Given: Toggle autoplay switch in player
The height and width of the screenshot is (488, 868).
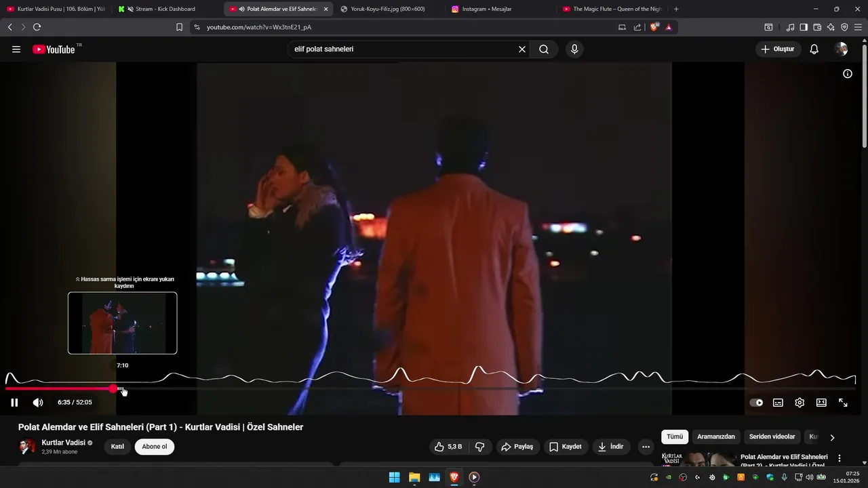Looking at the screenshot, I should click(x=756, y=403).
